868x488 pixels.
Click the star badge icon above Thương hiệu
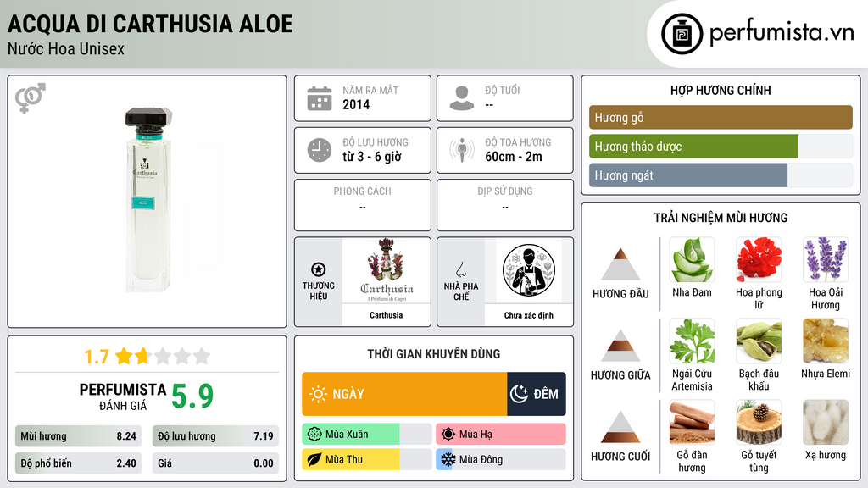319,269
